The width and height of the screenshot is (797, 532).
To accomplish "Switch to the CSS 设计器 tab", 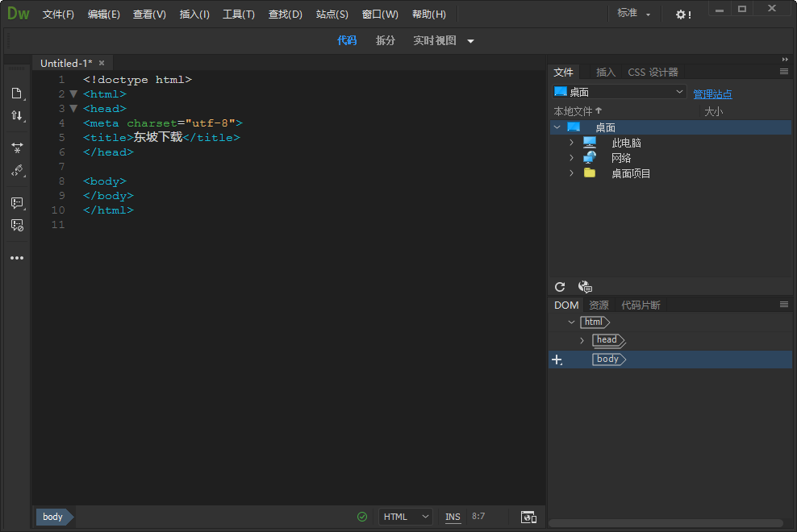I will 653,73.
